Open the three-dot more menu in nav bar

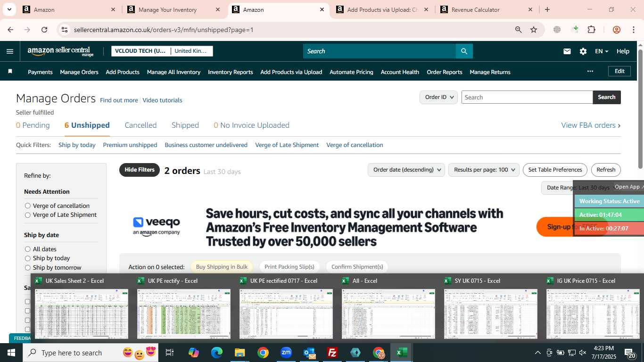[590, 71]
